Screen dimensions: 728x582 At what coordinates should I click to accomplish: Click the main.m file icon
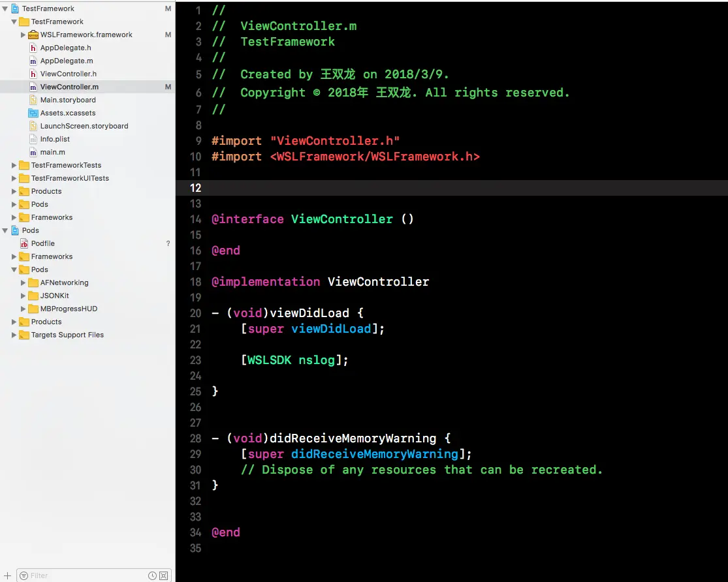[x=33, y=152]
